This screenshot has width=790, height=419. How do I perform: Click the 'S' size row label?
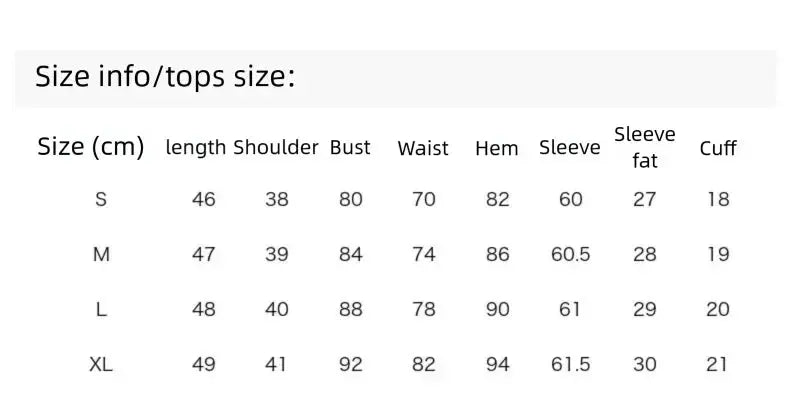[101, 199]
